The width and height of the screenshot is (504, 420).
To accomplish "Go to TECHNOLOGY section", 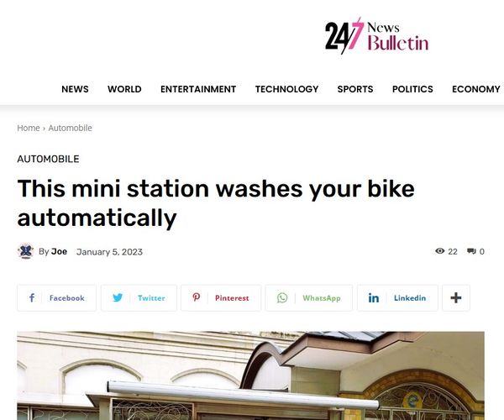I will pos(286,89).
